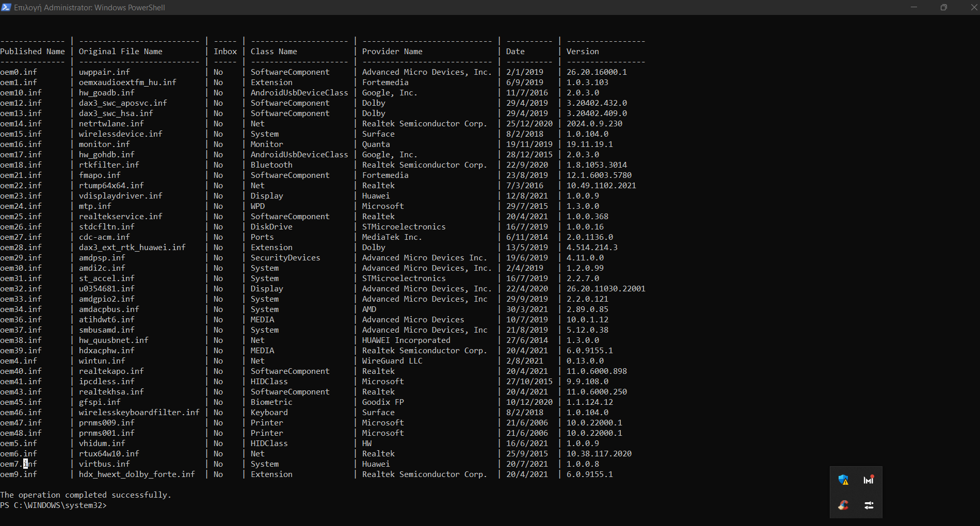
Task: Click 'The operation completed successfully.' message
Action: (86, 495)
